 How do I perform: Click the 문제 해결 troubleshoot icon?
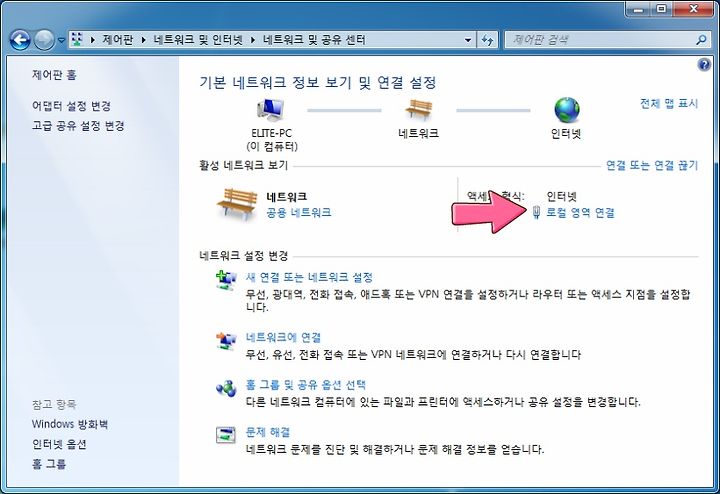(226, 434)
